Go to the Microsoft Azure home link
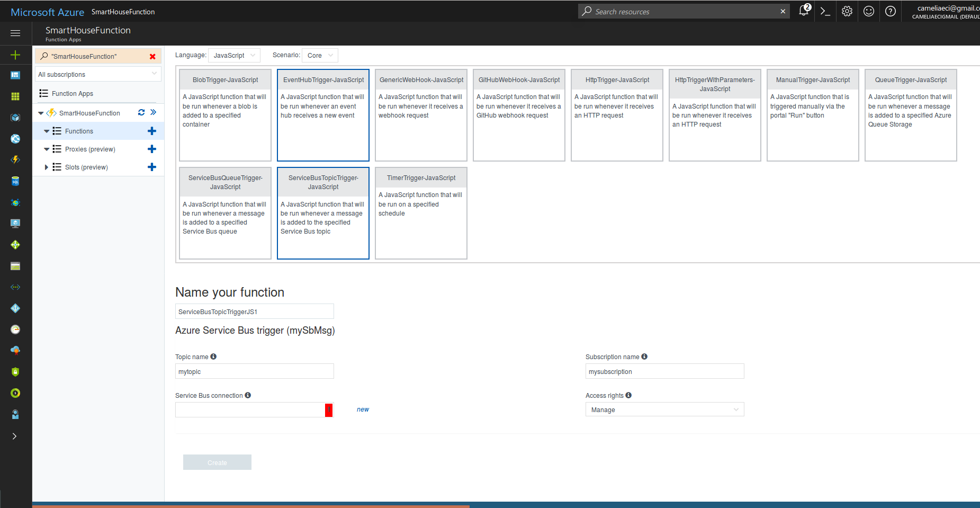 point(47,12)
